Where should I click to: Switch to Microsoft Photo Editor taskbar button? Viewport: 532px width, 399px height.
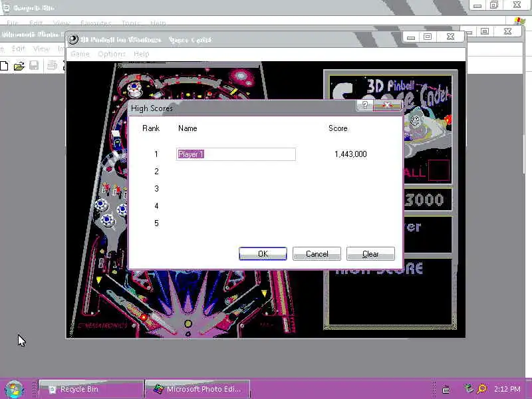point(198,389)
